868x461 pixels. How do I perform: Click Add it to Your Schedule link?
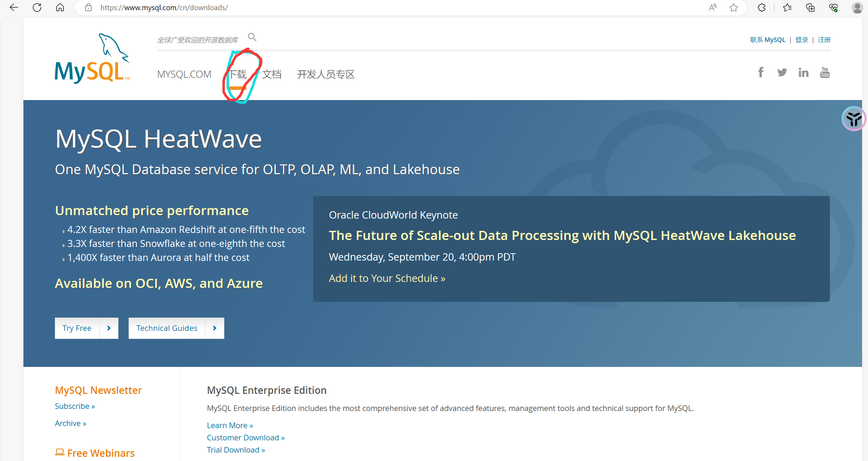[x=387, y=278]
